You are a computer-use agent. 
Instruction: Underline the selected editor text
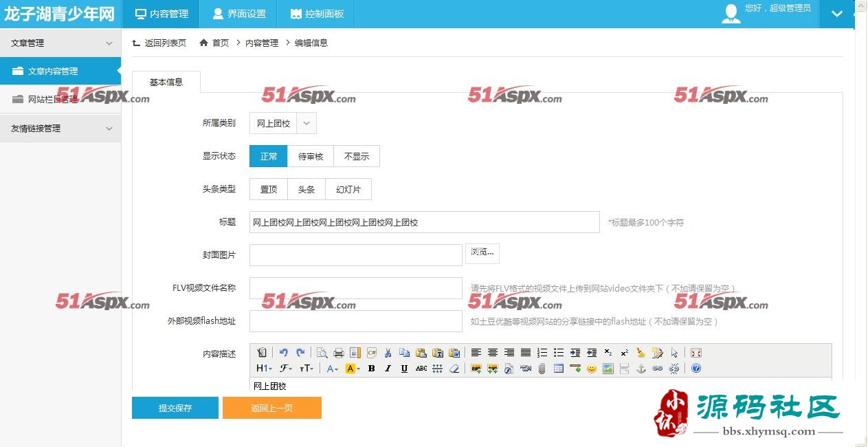pyautogui.click(x=405, y=369)
